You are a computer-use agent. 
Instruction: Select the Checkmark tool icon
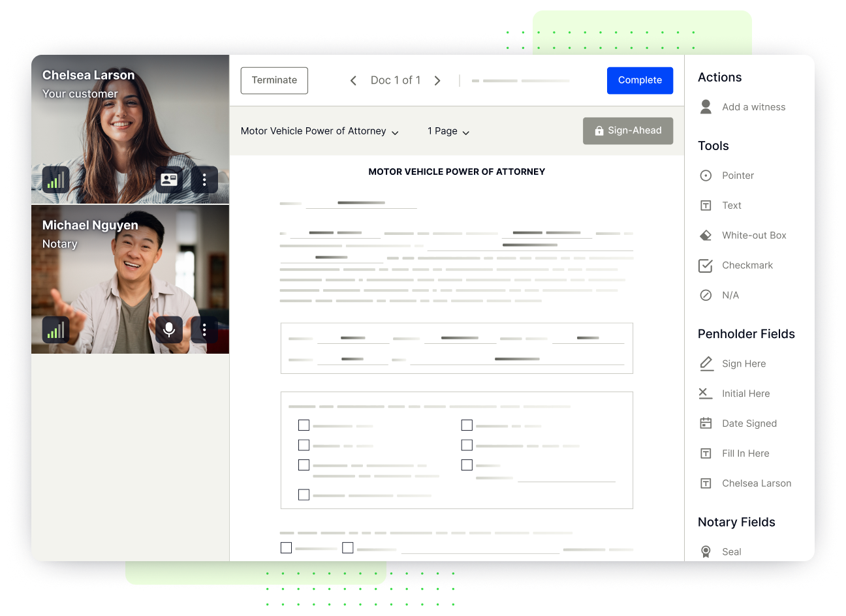(x=706, y=266)
